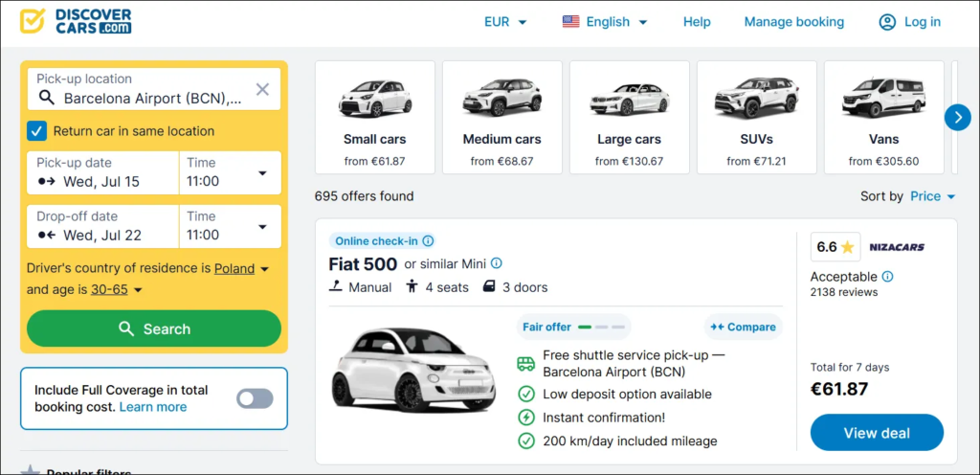Open the drop-off Time 11:00 dropdown
Screen dimensions: 980x475
pyautogui.click(x=230, y=227)
